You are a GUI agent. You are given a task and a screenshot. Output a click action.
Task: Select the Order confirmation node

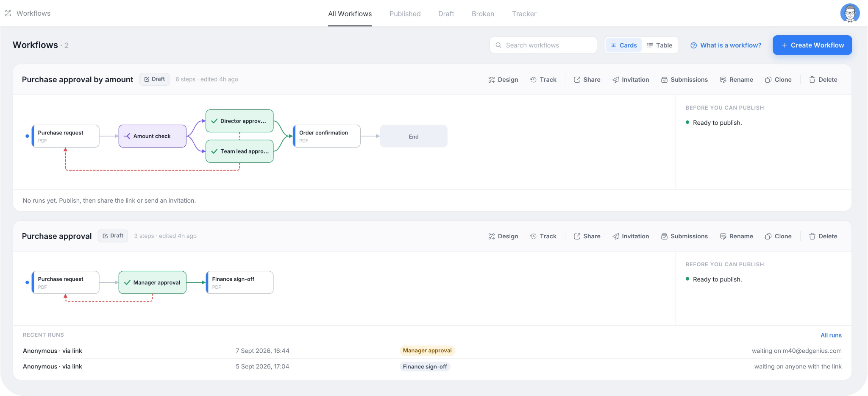(327, 136)
